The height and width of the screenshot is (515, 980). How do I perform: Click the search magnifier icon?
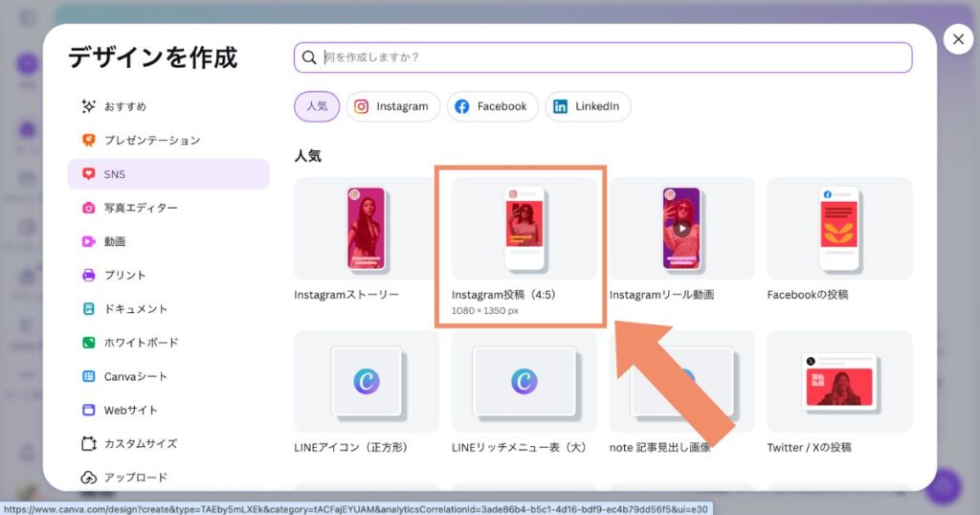pos(309,57)
